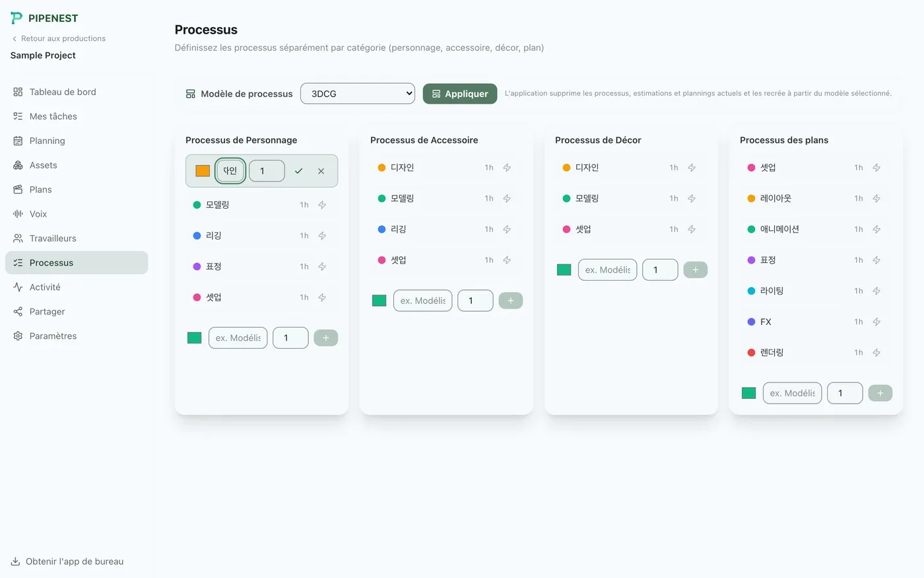Viewport: 924px width, 578px height.
Task: Click the process name field in edit row
Action: click(x=230, y=171)
